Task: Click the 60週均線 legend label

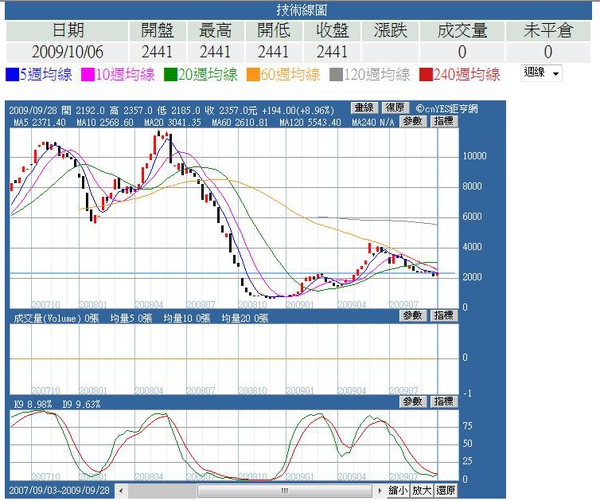Action: tap(290, 74)
